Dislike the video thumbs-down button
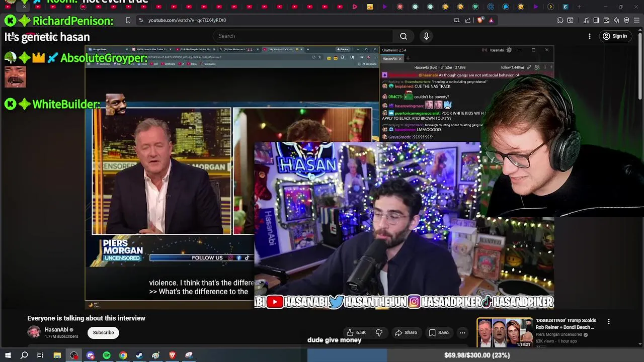Image resolution: width=644 pixels, height=362 pixels. (x=379, y=332)
